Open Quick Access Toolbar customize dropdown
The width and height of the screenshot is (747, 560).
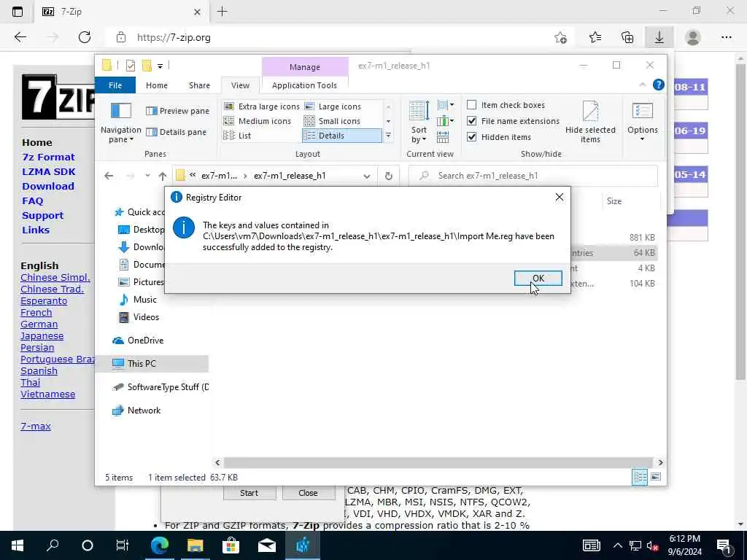160,66
